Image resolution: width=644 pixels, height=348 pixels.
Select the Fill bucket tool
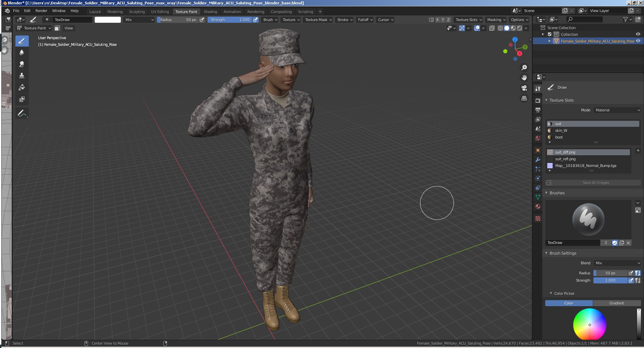(22, 87)
